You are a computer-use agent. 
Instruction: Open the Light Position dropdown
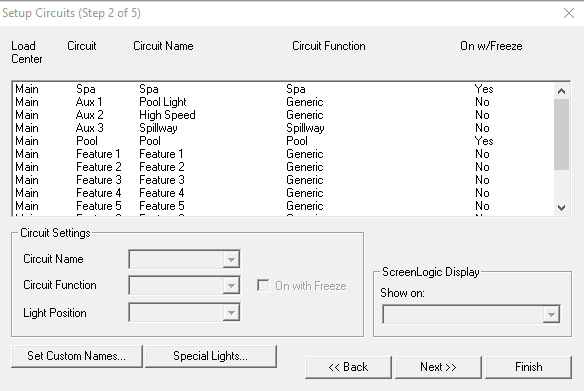[x=184, y=312]
